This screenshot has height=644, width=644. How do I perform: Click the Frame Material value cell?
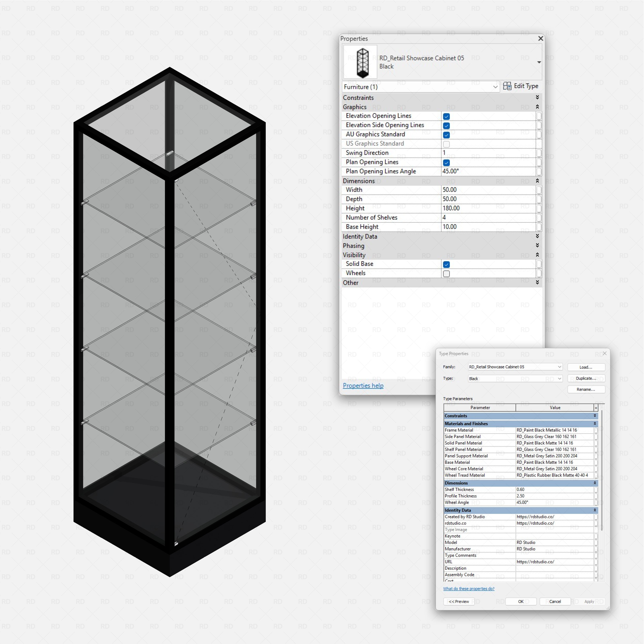(555, 430)
